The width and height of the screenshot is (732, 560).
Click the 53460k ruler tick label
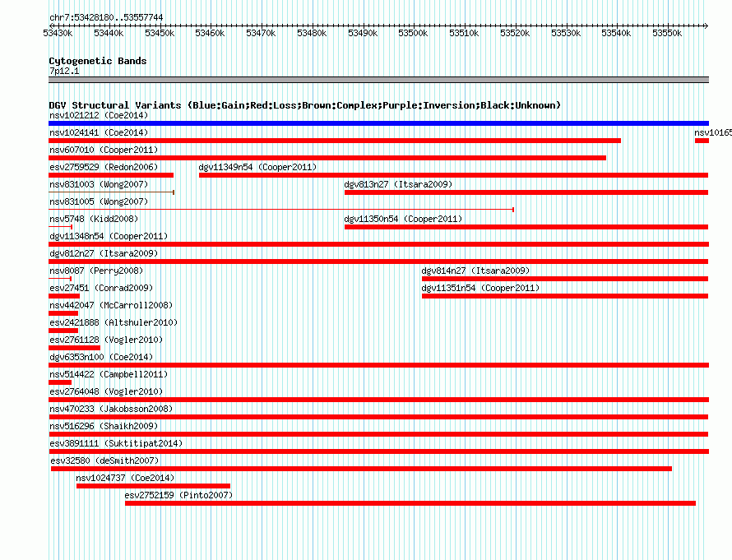[210, 33]
